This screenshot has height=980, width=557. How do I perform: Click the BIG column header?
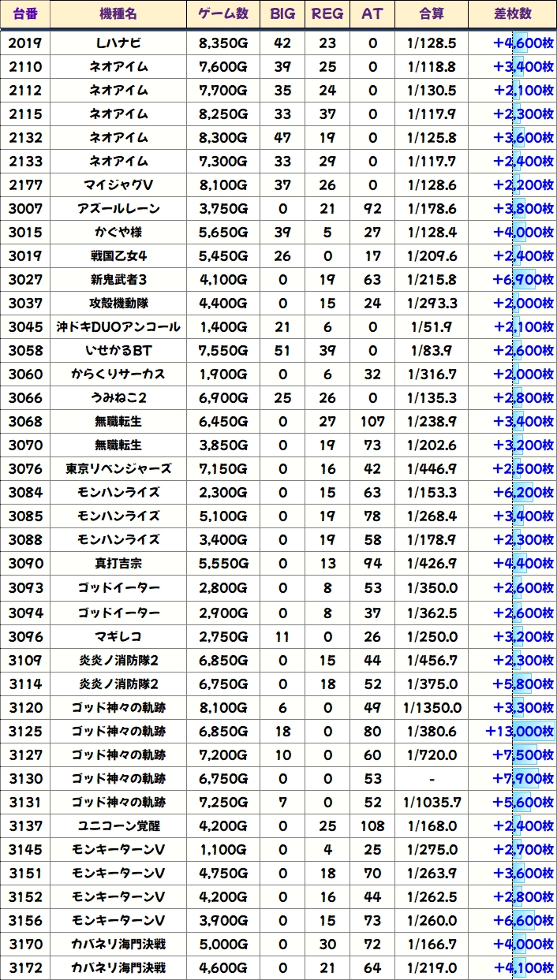pos(282,14)
